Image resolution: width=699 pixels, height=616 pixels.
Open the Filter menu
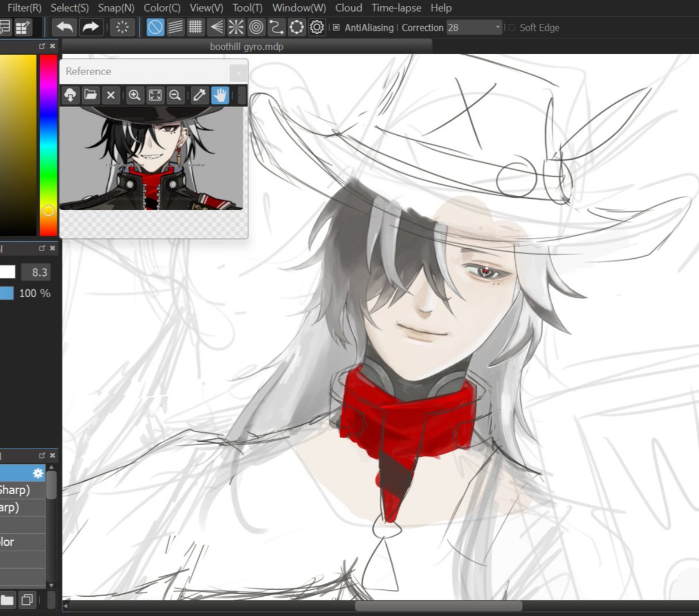[24, 8]
